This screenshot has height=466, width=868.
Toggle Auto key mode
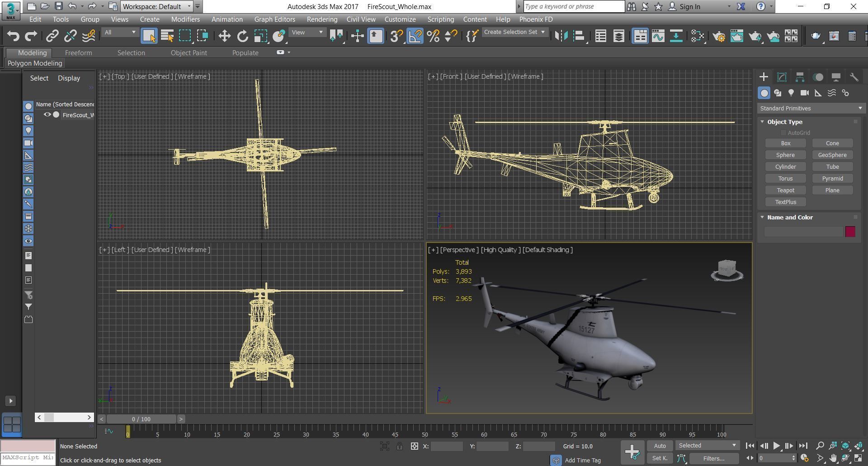click(660, 446)
